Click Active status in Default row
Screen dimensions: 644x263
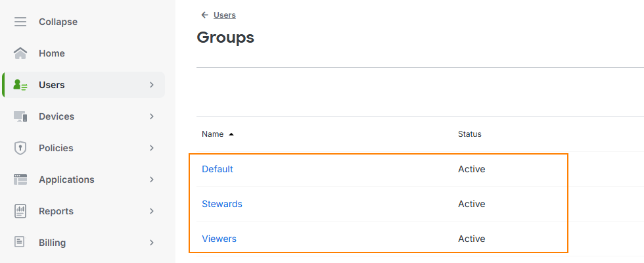tap(472, 169)
